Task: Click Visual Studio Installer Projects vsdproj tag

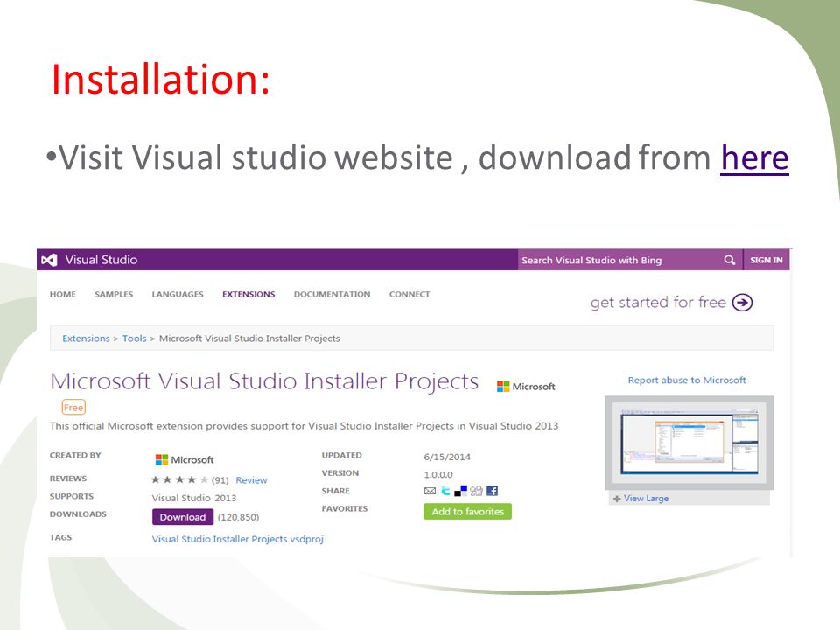Action: tap(238, 539)
